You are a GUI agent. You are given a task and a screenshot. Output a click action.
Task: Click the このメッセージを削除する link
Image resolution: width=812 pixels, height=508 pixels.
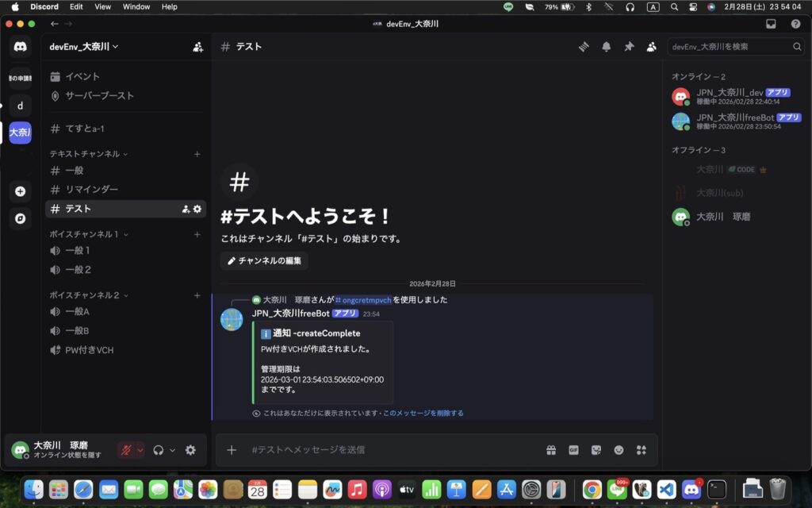(423, 414)
